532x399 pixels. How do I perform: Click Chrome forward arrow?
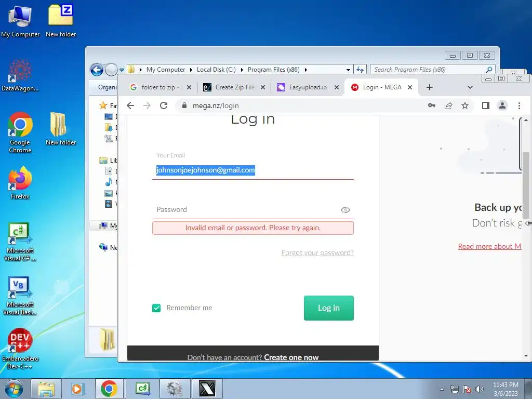pyautogui.click(x=147, y=105)
